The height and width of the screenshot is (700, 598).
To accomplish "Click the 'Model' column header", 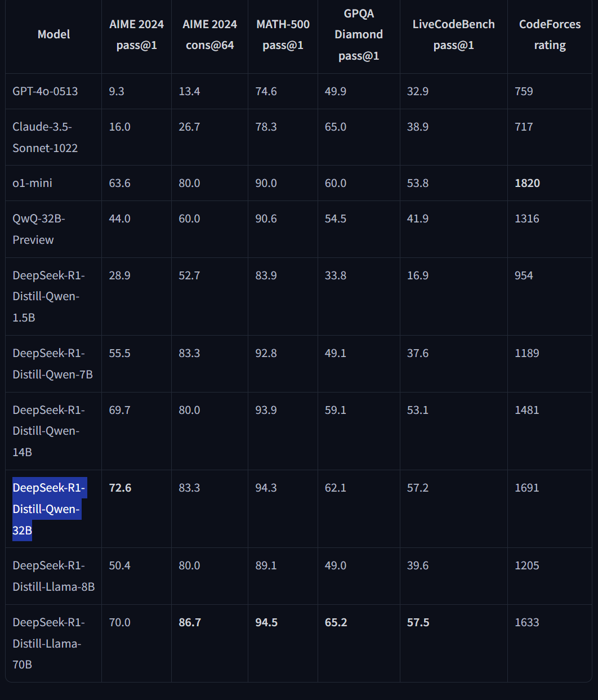I will click(x=53, y=34).
